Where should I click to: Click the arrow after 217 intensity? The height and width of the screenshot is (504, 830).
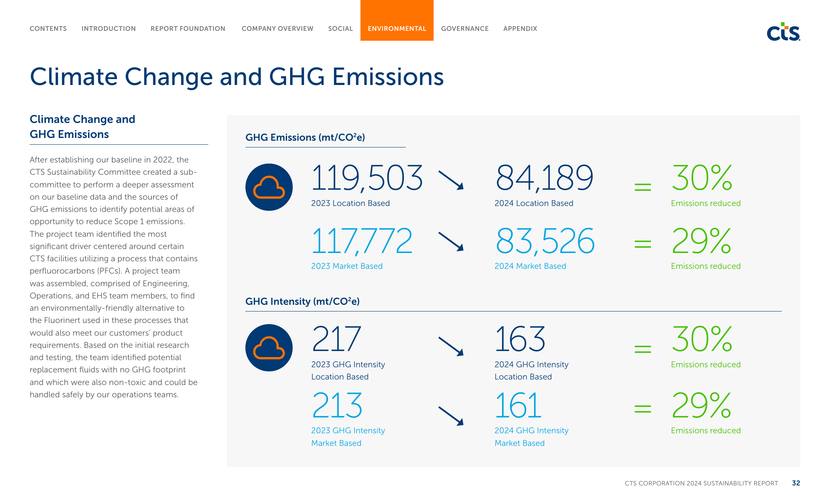coord(451,346)
